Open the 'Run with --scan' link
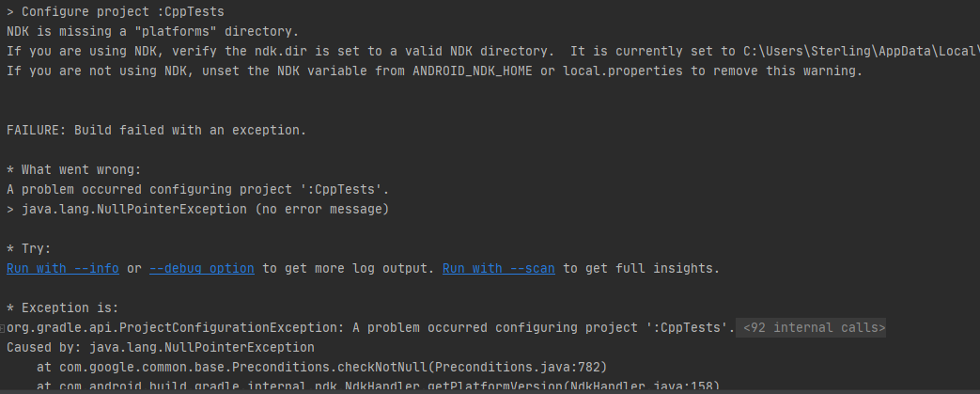 click(x=499, y=268)
